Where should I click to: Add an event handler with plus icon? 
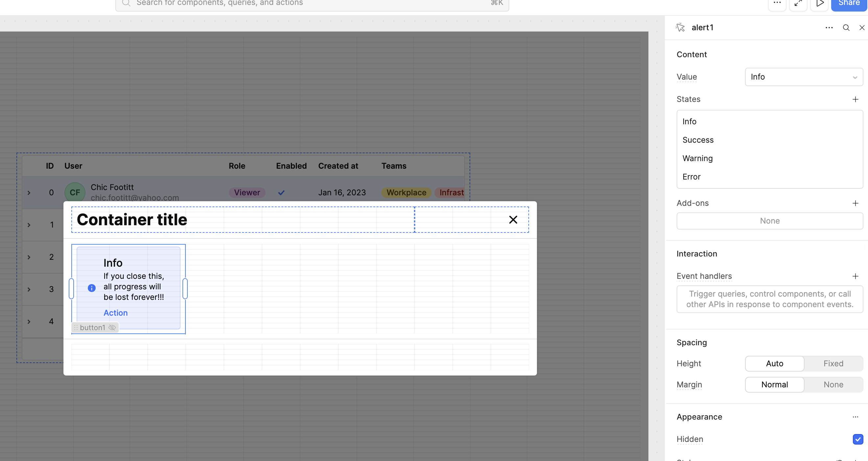click(x=855, y=276)
